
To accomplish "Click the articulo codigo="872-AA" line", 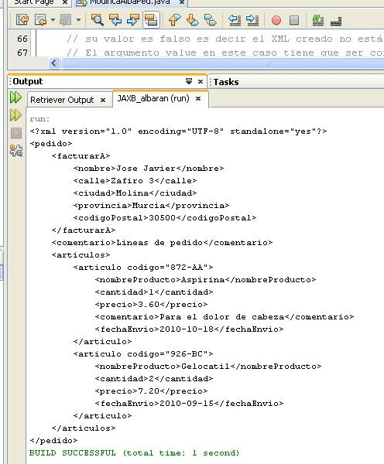I will (143, 267).
